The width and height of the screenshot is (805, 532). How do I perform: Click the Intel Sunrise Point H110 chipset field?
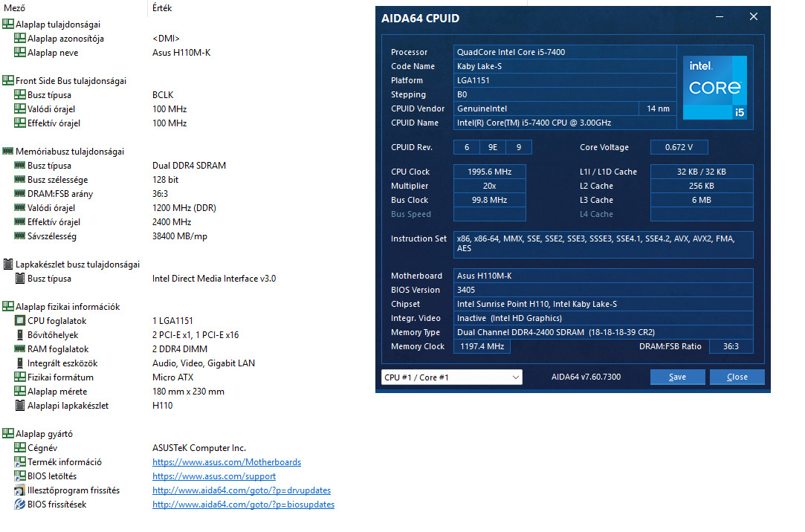(x=604, y=304)
